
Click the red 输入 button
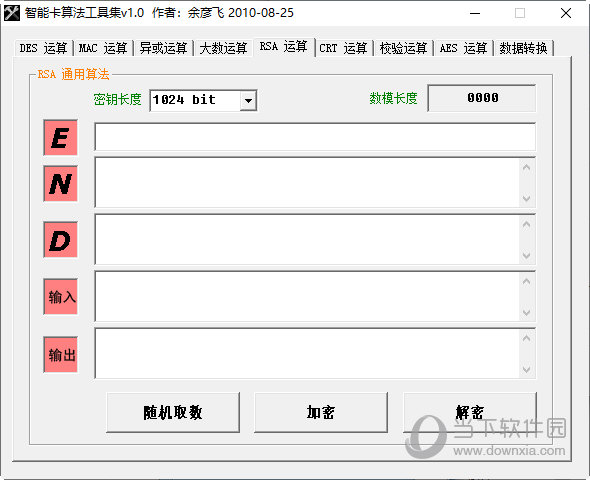61,297
